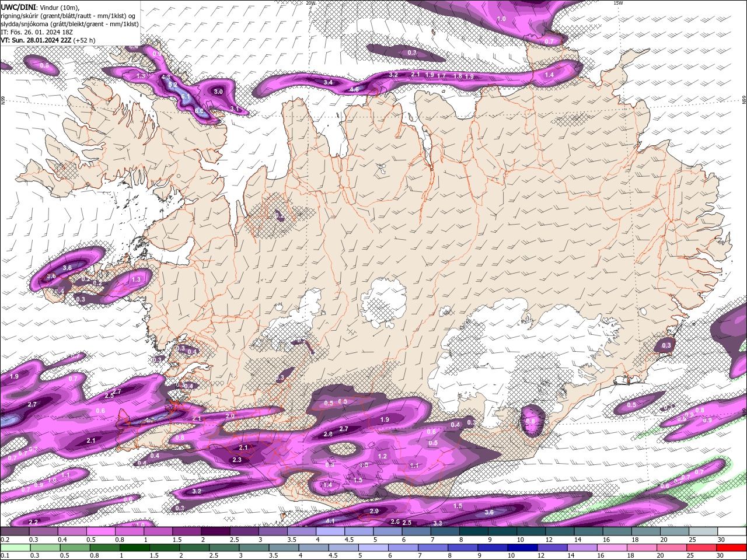Click the 3.4 precipitation value label
Screen dimensions: 747x560
pos(328,83)
